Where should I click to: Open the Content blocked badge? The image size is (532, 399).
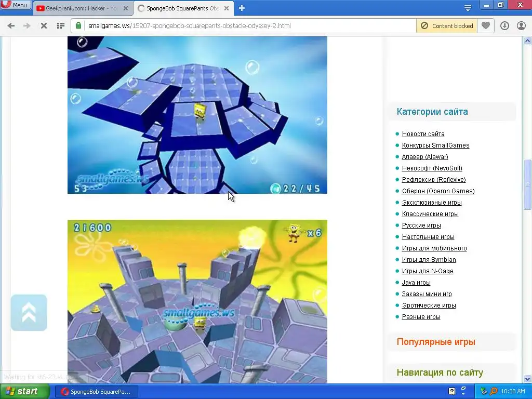click(x=446, y=26)
